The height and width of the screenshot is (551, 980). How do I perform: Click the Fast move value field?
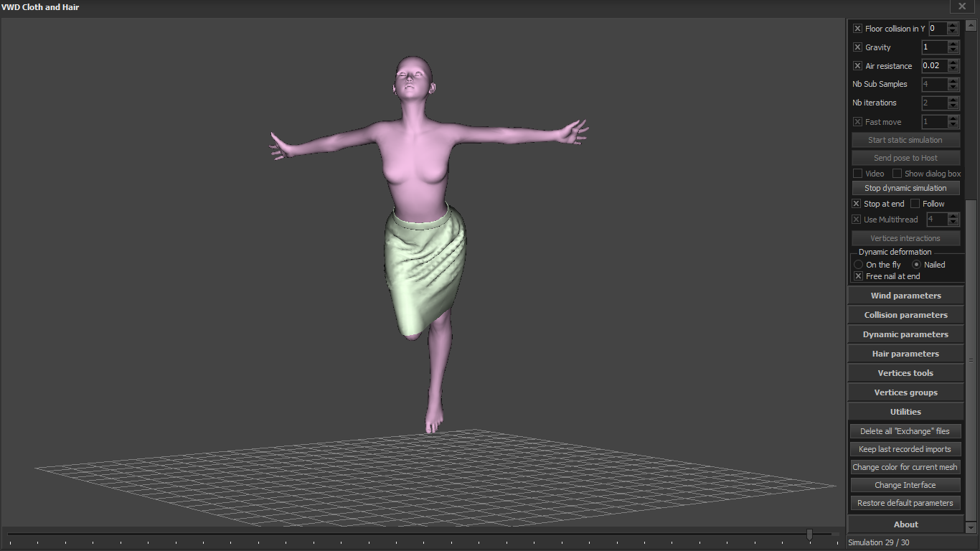934,122
